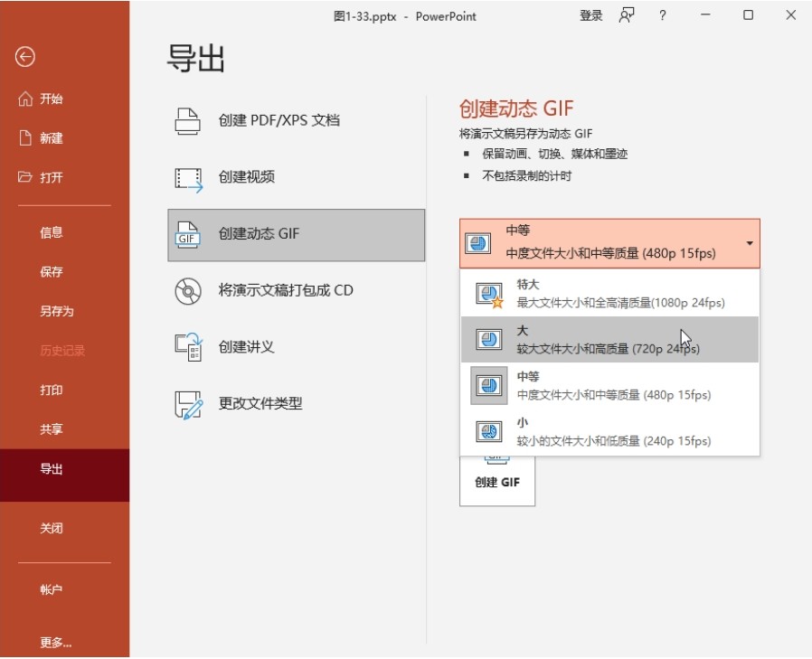Viewport: 812px width, 659px height.
Task: Click the save-pencil icon for 更改文件类型
Action: [188, 404]
